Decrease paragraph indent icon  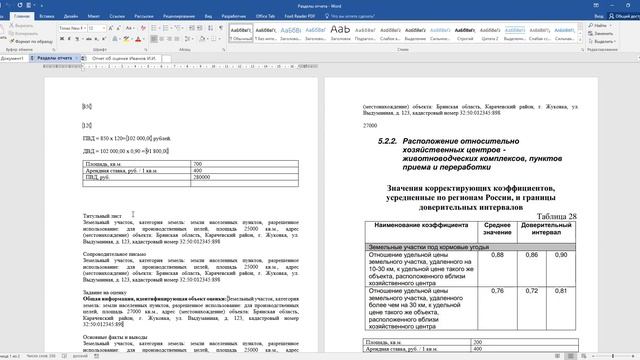click(x=192, y=28)
